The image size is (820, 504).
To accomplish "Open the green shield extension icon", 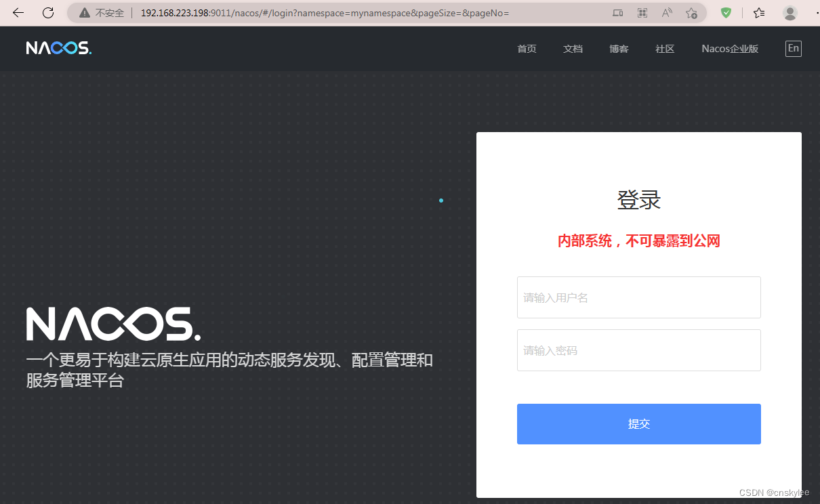I will [726, 13].
